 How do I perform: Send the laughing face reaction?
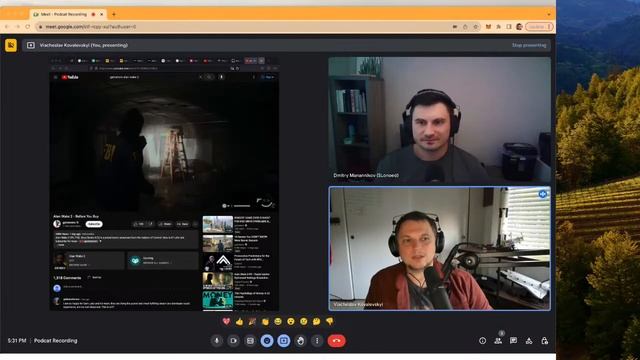tap(278, 321)
